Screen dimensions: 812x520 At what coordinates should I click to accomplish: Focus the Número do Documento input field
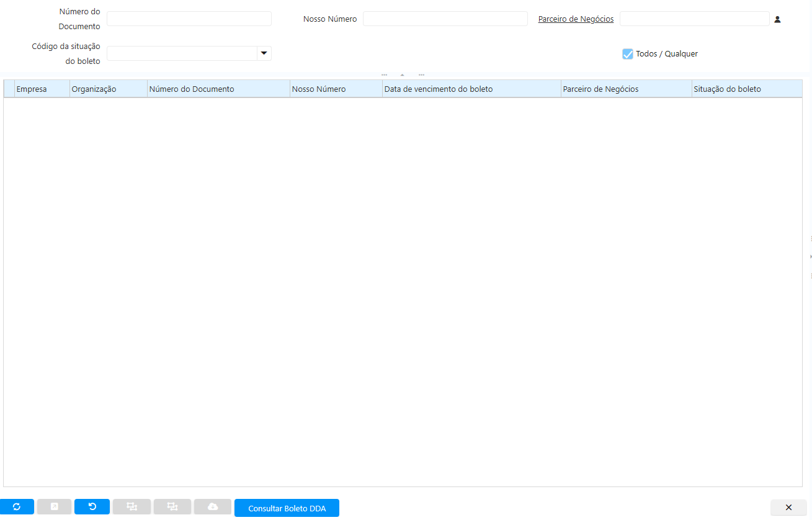coord(189,19)
